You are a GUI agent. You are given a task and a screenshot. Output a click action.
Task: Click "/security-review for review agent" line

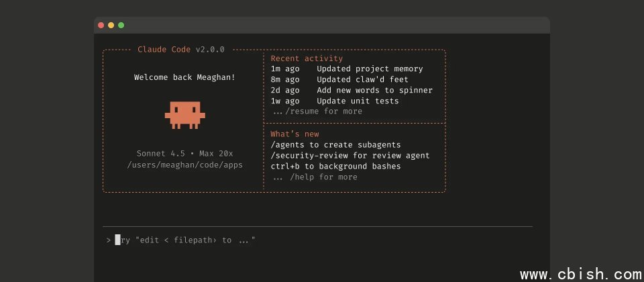click(350, 156)
